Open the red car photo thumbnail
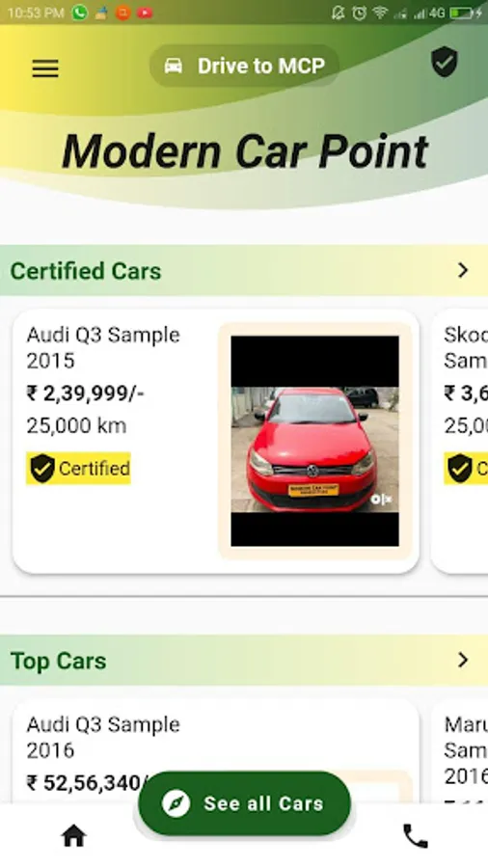The width and height of the screenshot is (488, 868). 314,441
